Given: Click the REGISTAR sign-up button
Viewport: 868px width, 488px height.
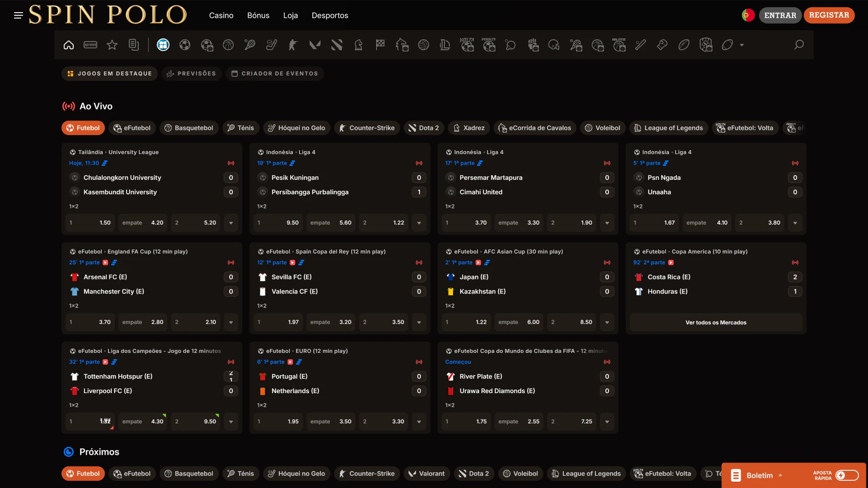Looking at the screenshot, I should point(829,15).
